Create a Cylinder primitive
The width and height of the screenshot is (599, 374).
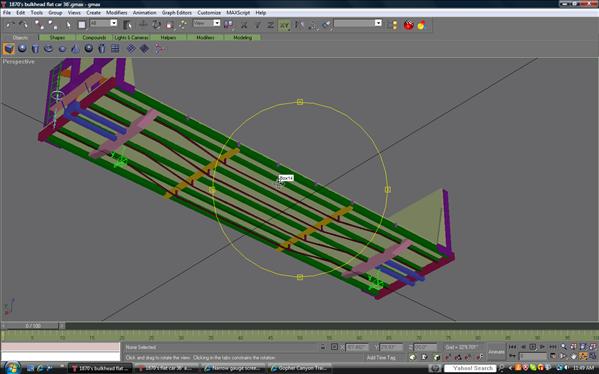point(35,49)
